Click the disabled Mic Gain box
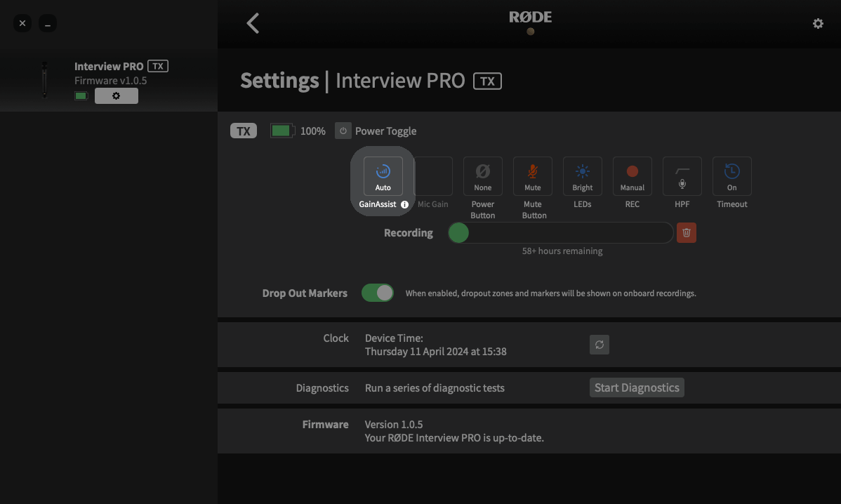The height and width of the screenshot is (504, 841). pos(433,176)
